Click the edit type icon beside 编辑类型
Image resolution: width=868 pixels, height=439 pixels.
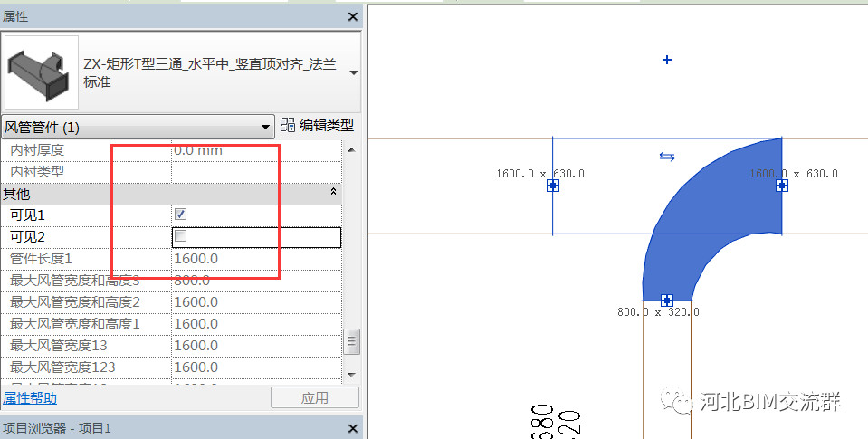[287, 125]
